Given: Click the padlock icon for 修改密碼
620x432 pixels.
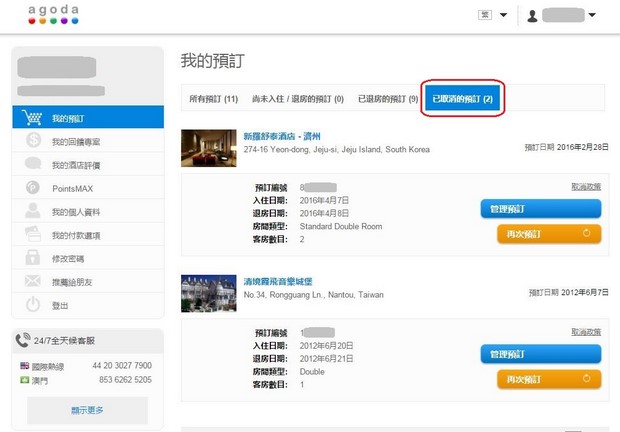Looking at the screenshot, I should (x=32, y=257).
